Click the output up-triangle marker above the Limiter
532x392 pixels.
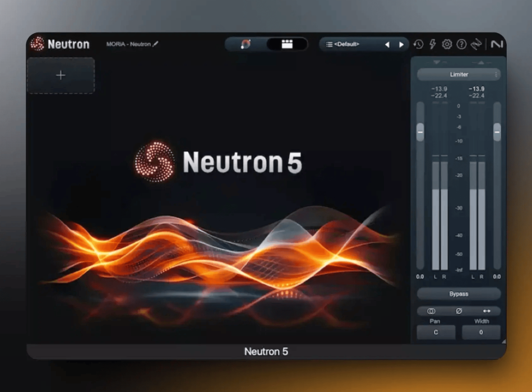(481, 62)
